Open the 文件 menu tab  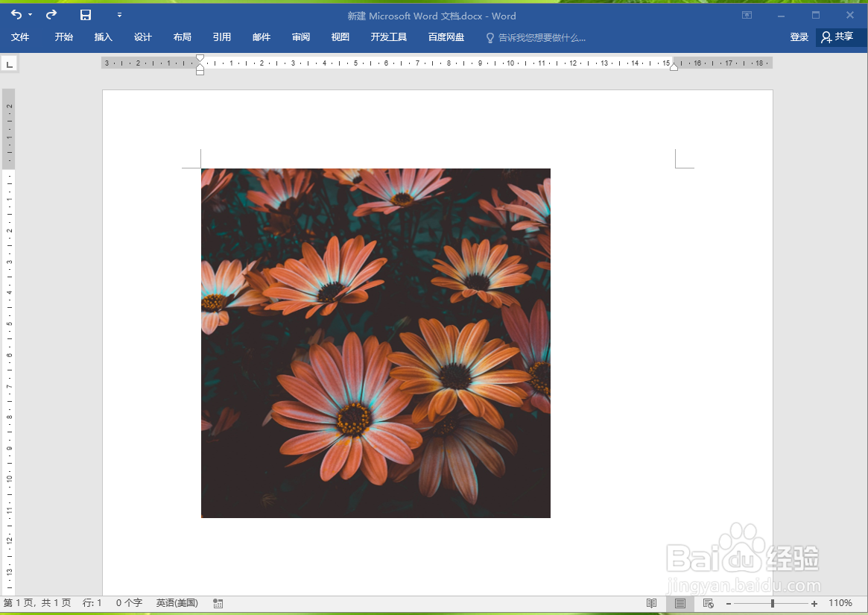click(x=20, y=37)
